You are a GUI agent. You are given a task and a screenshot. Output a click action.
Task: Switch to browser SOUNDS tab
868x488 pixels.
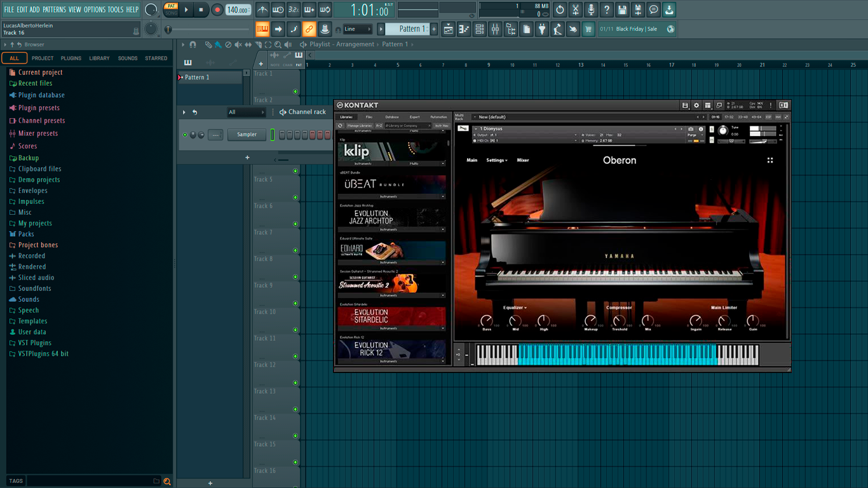128,58
